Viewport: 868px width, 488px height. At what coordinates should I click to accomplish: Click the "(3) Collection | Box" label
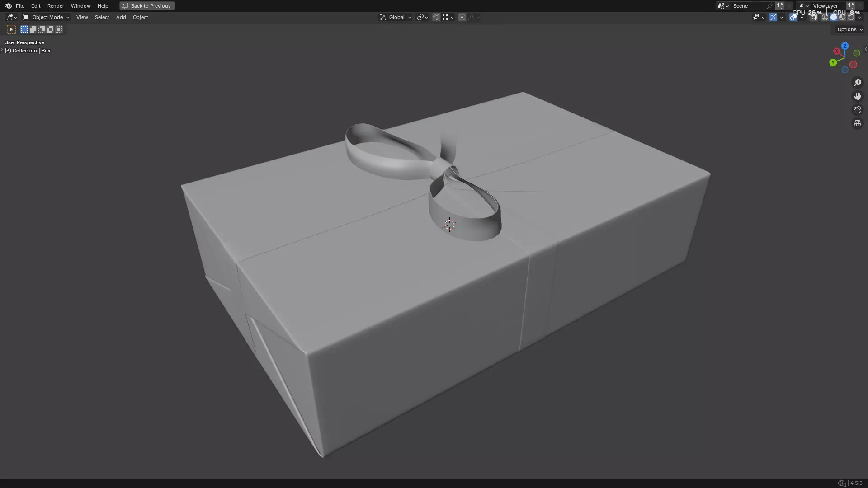pyautogui.click(x=28, y=51)
